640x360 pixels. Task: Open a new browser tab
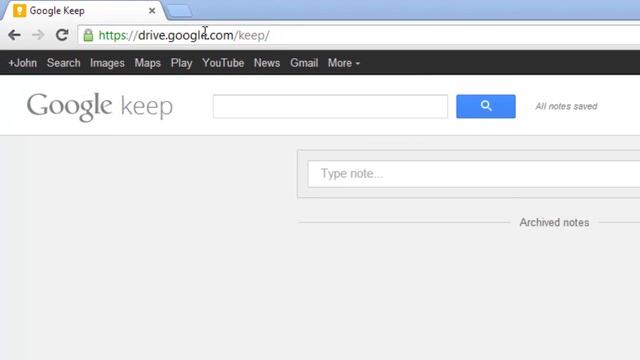click(x=180, y=11)
